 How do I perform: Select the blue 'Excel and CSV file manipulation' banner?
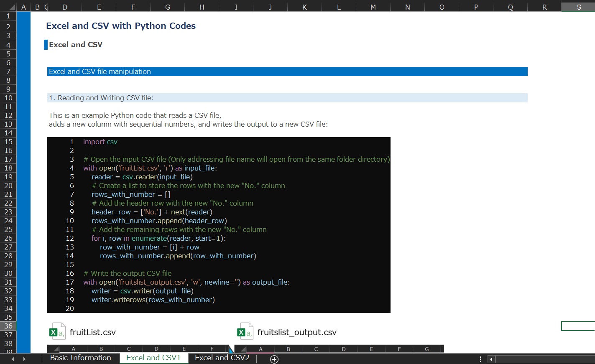point(287,71)
